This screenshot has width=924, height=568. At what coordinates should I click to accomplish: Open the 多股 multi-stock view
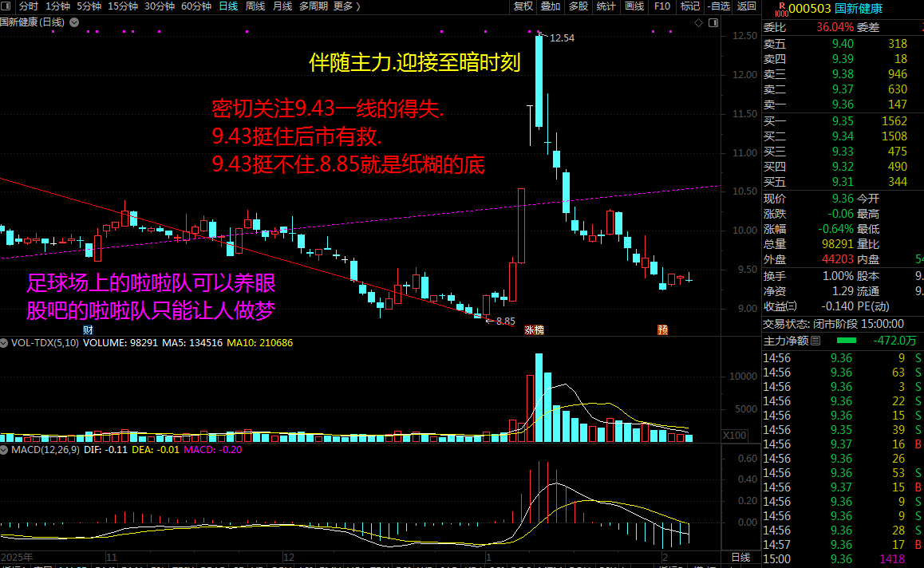[578, 6]
